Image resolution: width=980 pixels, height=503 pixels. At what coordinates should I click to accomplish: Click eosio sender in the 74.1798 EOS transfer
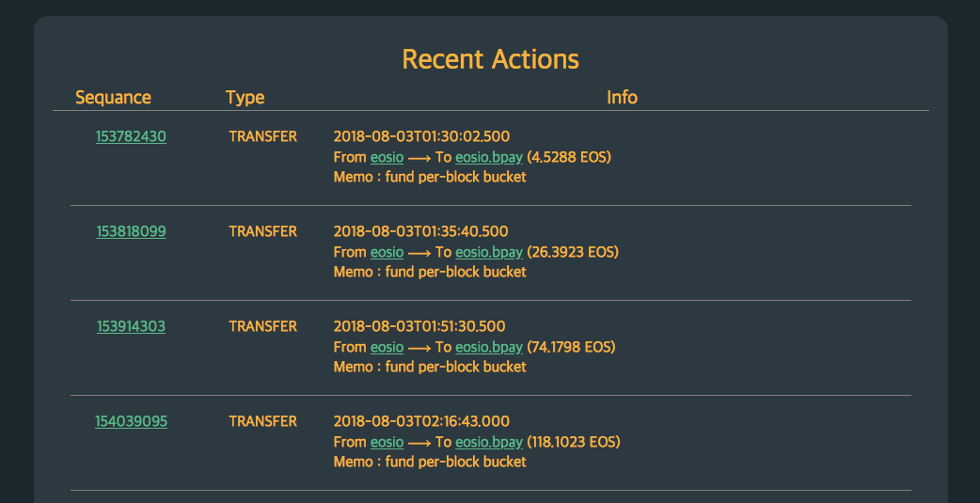(x=387, y=347)
